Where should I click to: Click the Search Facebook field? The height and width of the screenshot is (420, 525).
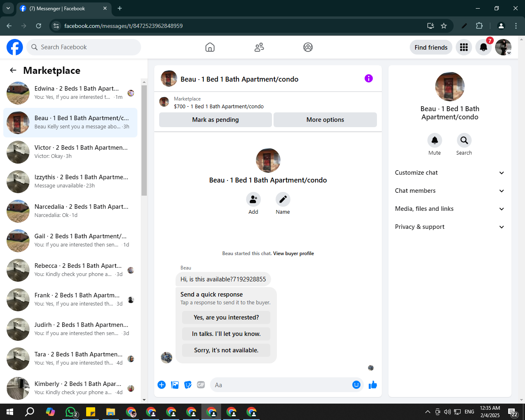tap(84, 47)
